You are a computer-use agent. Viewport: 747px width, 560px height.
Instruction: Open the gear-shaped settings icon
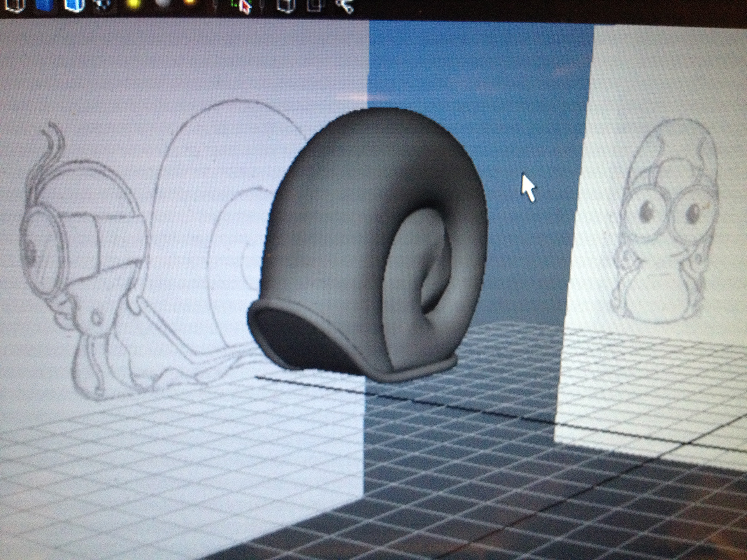pyautogui.click(x=102, y=6)
